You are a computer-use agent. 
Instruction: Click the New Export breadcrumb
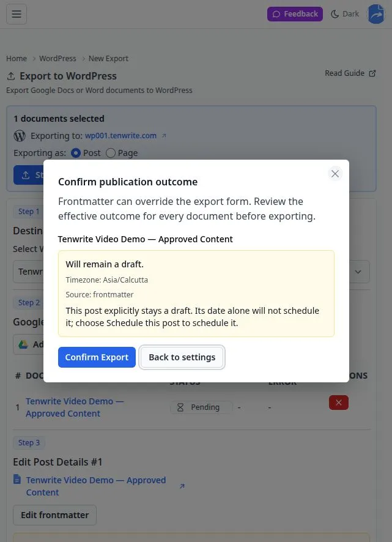(108, 58)
